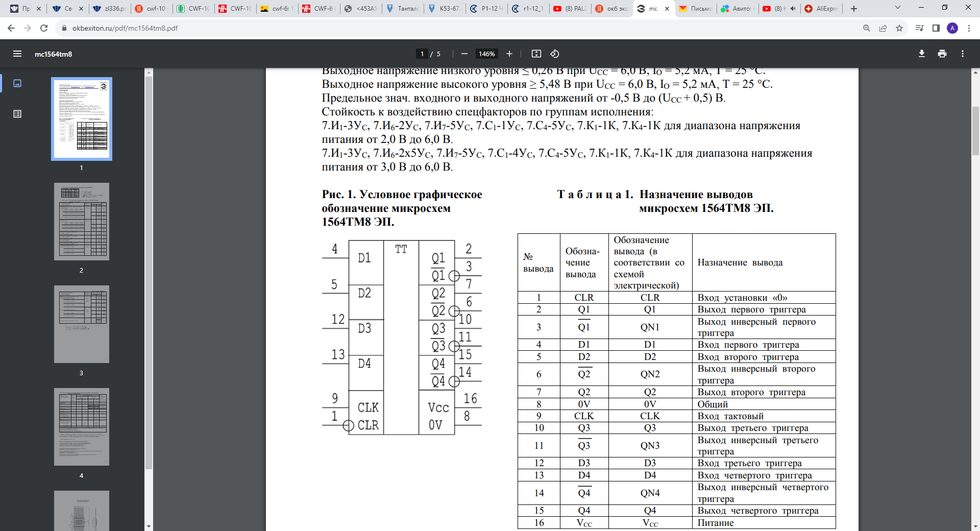980x531 pixels.
Task: Rotate the PDF counterclockwise
Action: click(x=555, y=54)
